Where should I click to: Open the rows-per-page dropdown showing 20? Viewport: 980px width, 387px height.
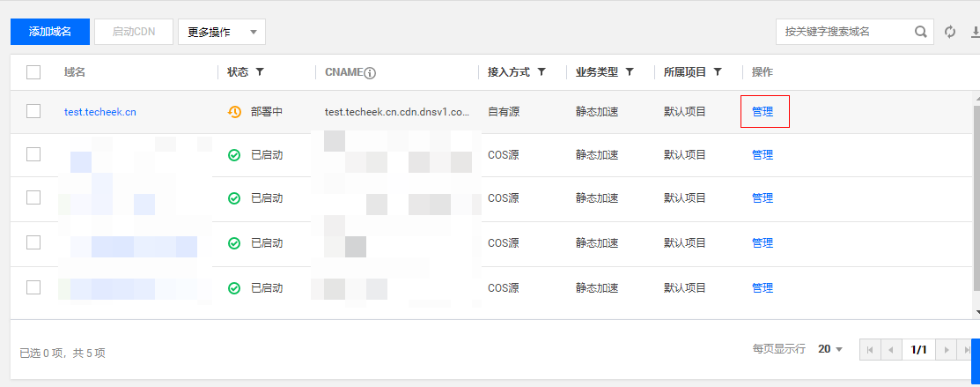click(830, 349)
